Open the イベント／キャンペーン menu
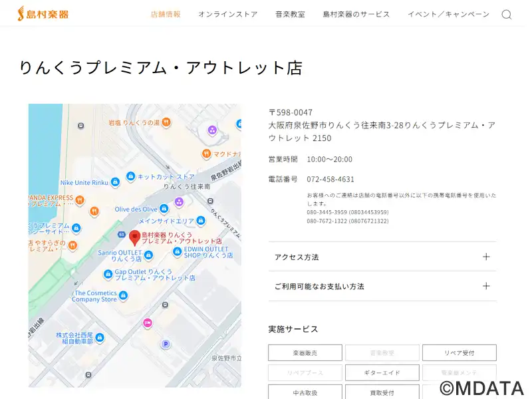Screen dimensions: 532x399 point(448,15)
